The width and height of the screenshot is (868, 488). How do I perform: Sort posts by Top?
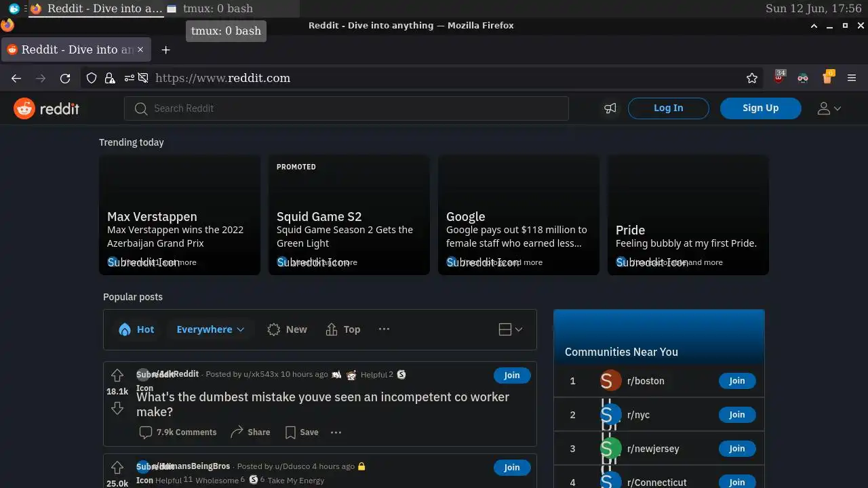(x=342, y=329)
